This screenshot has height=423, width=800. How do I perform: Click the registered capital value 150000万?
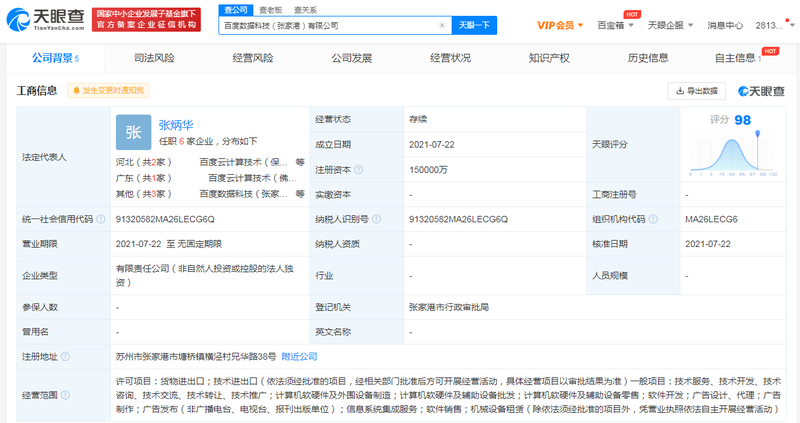[x=428, y=170]
